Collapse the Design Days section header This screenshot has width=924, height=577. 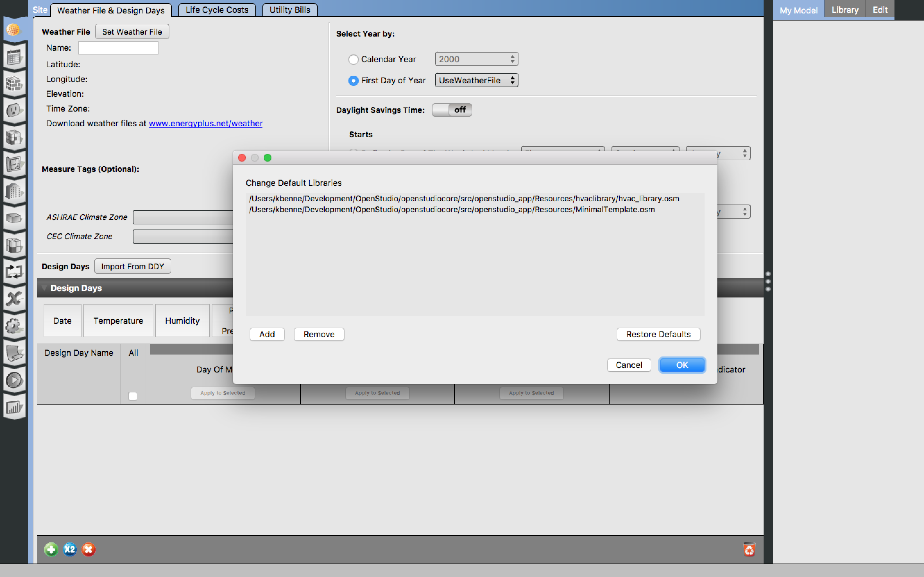click(x=45, y=288)
